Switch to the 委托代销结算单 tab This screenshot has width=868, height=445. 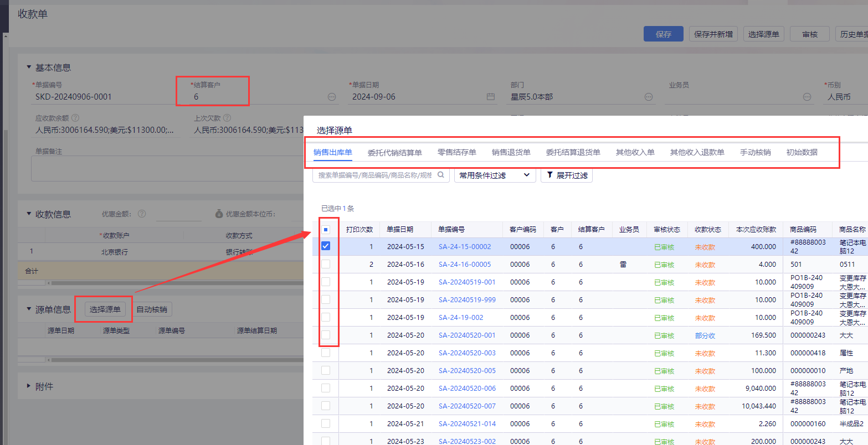[x=395, y=152]
